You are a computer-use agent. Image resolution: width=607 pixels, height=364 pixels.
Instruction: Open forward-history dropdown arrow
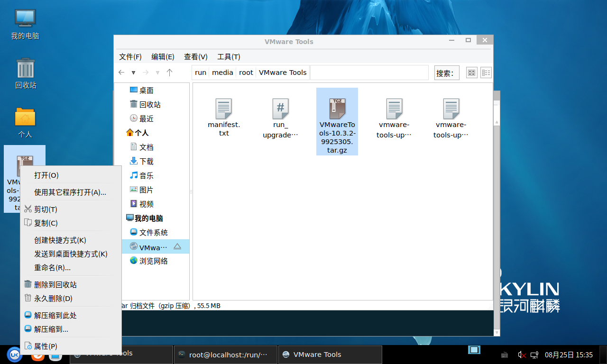[157, 73]
